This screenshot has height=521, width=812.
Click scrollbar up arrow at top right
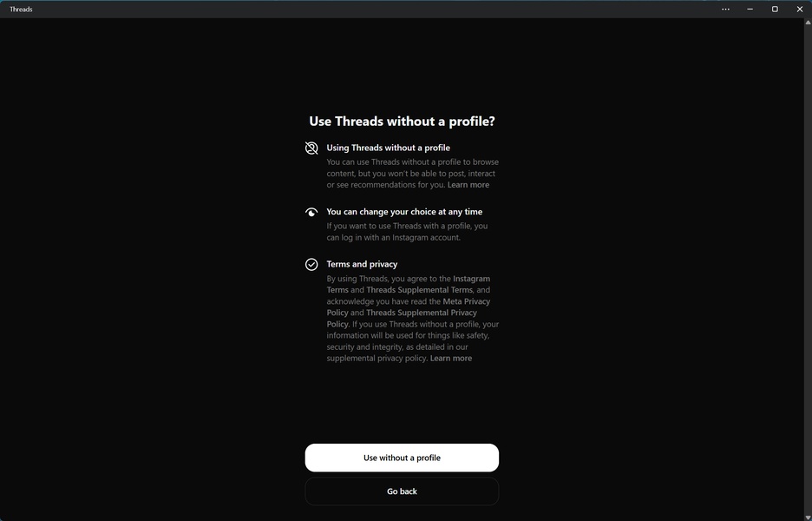(x=808, y=23)
